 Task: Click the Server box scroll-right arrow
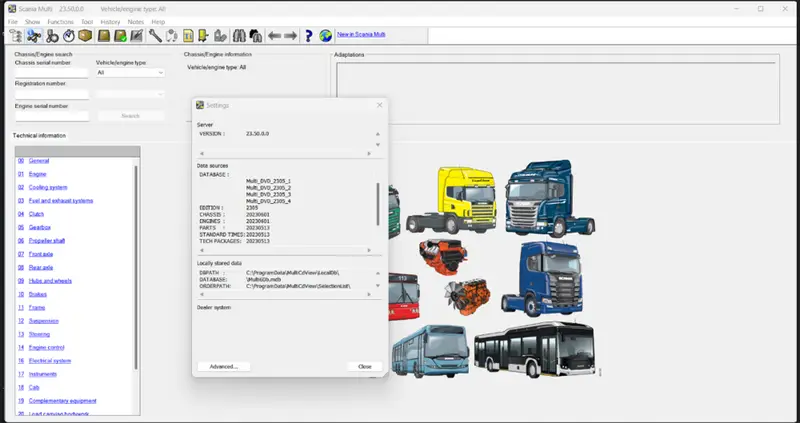(x=369, y=154)
